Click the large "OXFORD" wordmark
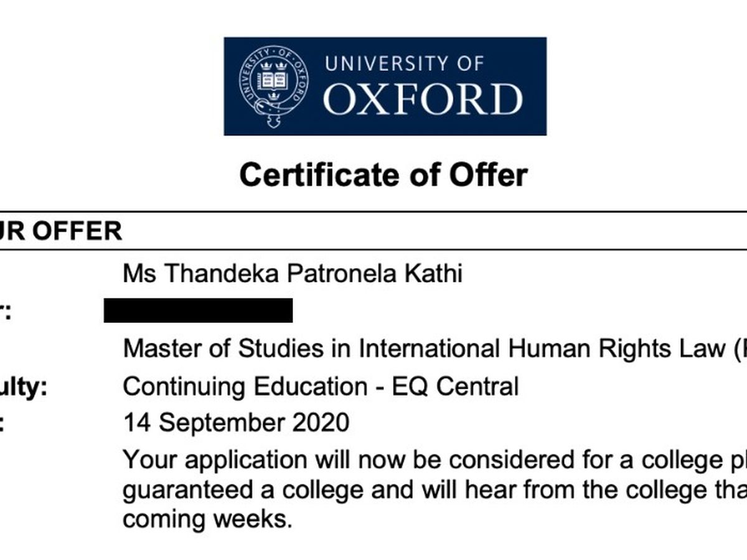Image resolution: width=747 pixels, height=560 pixels. tap(422, 100)
